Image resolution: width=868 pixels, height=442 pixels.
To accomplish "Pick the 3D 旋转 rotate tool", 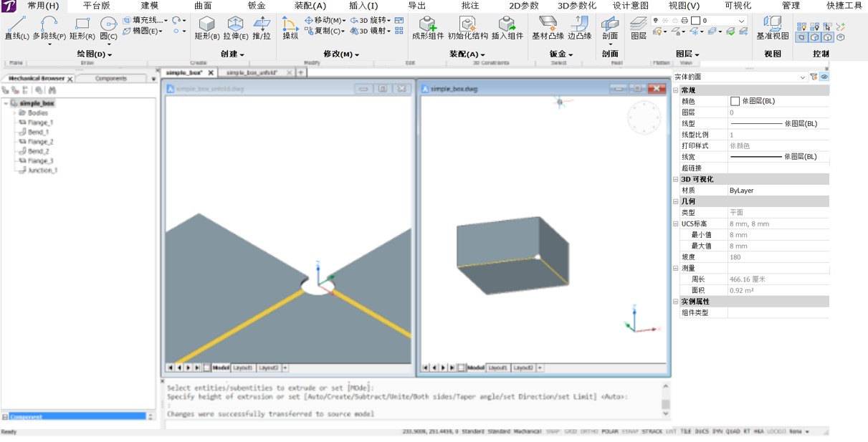I will tap(370, 20).
